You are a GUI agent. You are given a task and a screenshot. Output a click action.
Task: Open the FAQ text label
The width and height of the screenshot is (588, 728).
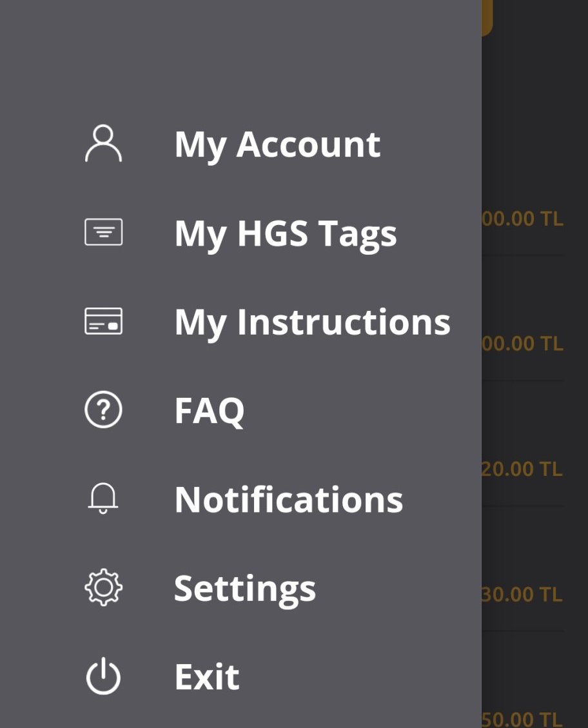pyautogui.click(x=210, y=411)
